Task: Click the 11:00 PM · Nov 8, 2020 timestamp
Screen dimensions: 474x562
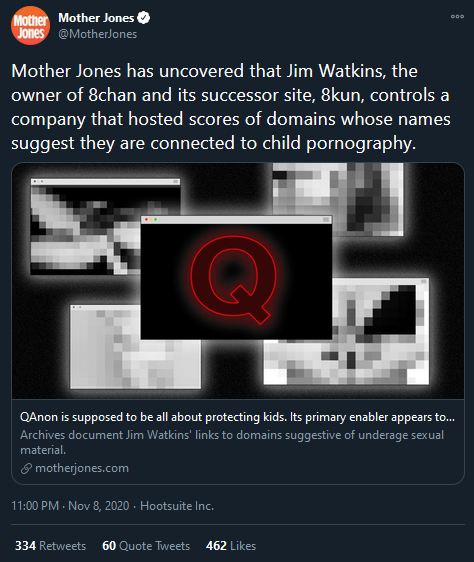Action: [70, 506]
